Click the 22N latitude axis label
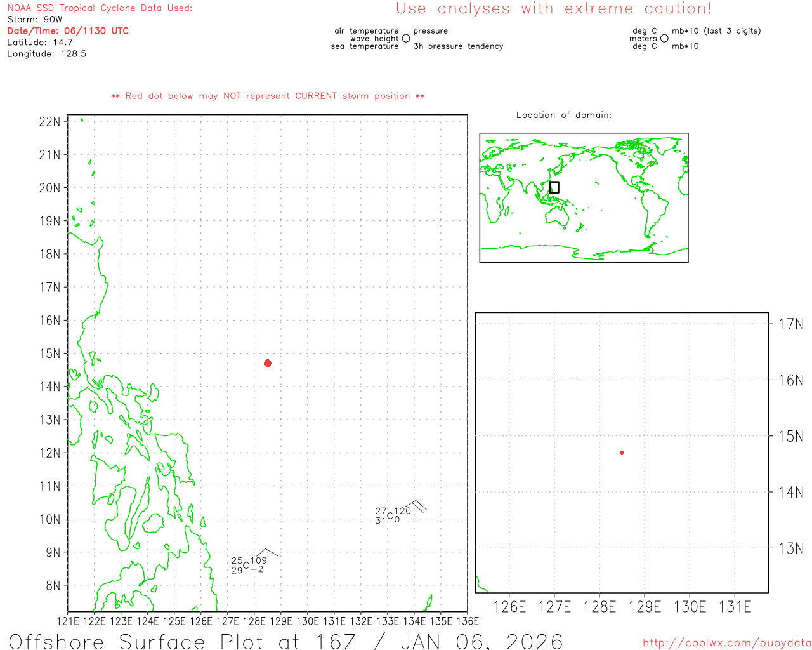The width and height of the screenshot is (812, 650). coord(49,122)
